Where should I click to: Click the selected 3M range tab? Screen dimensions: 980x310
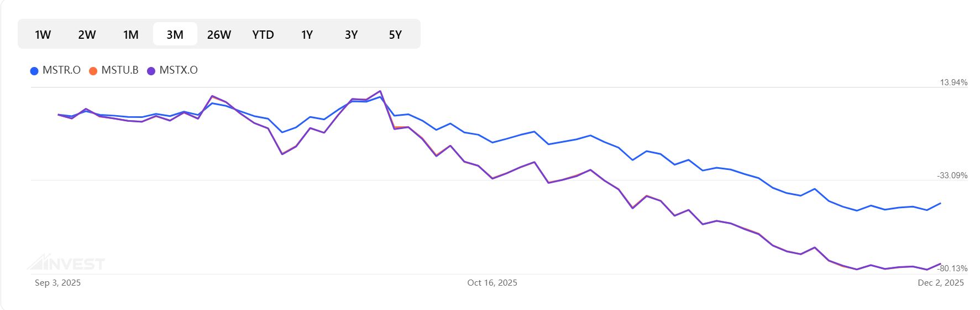pyautogui.click(x=175, y=34)
